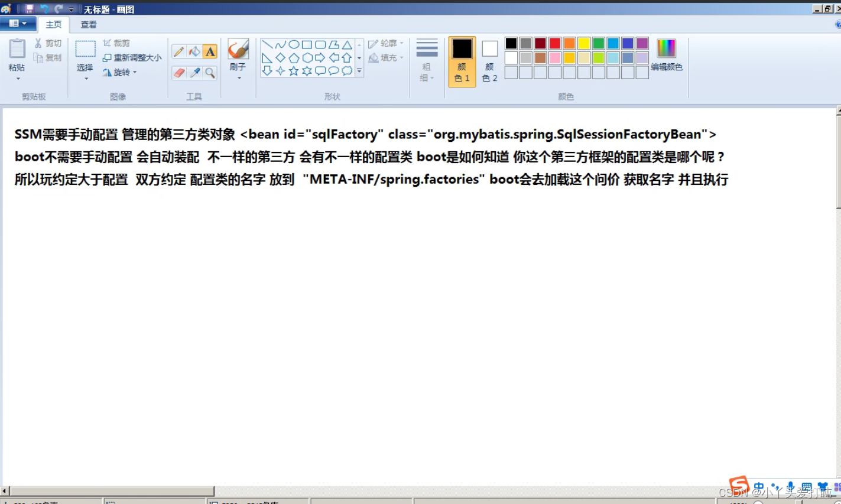The width and height of the screenshot is (841, 504).
Task: Switch to the Home (主页) tab
Action: tap(54, 24)
